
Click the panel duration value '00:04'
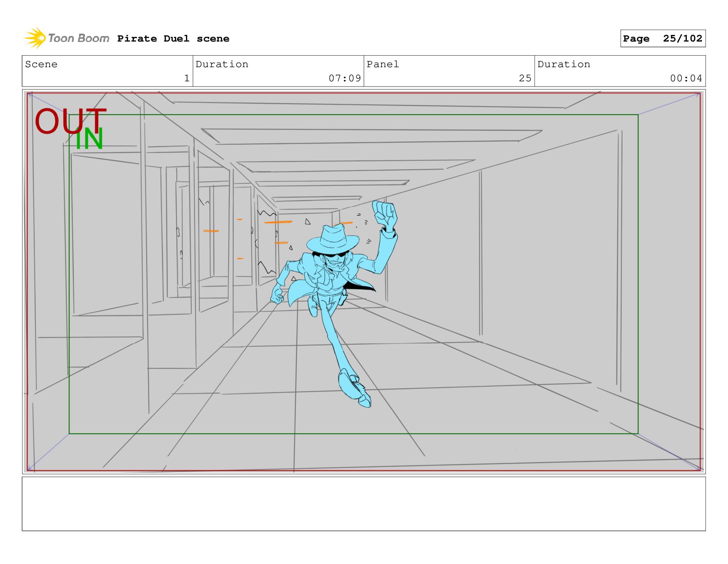686,78
